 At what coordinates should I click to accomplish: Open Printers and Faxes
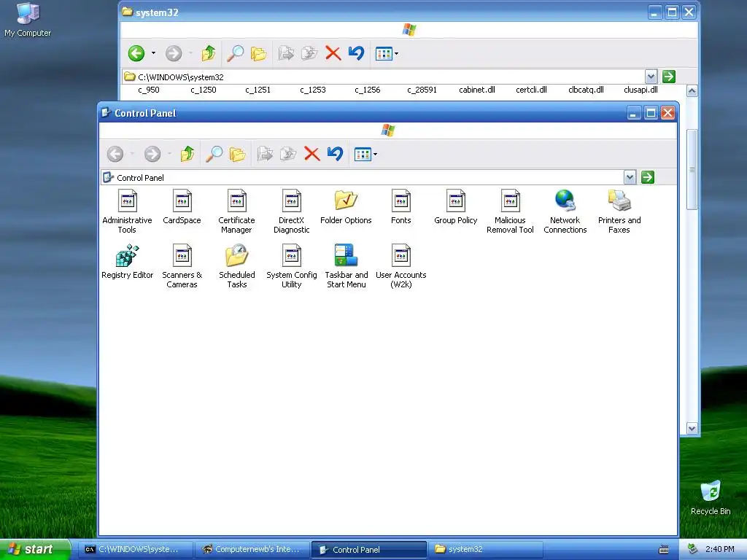coord(619,211)
